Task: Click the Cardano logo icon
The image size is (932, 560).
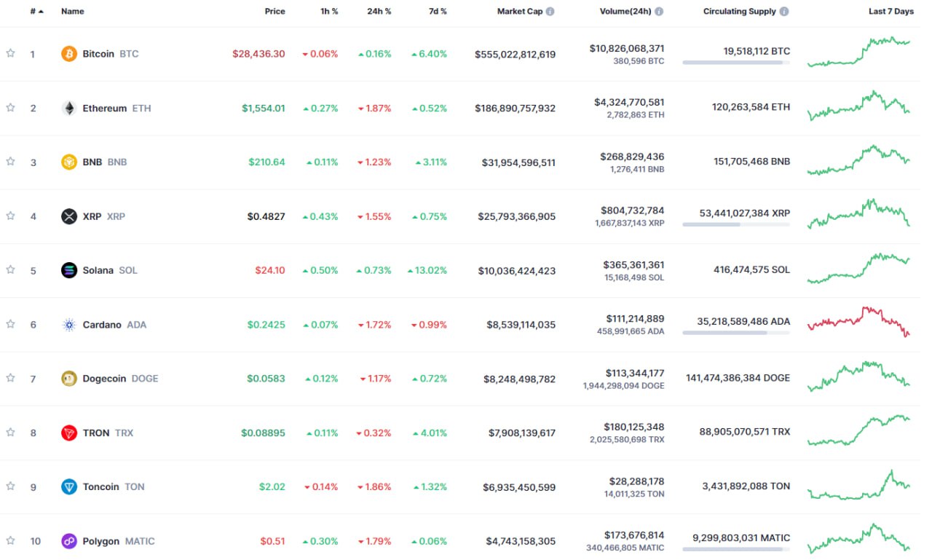Action: (69, 325)
